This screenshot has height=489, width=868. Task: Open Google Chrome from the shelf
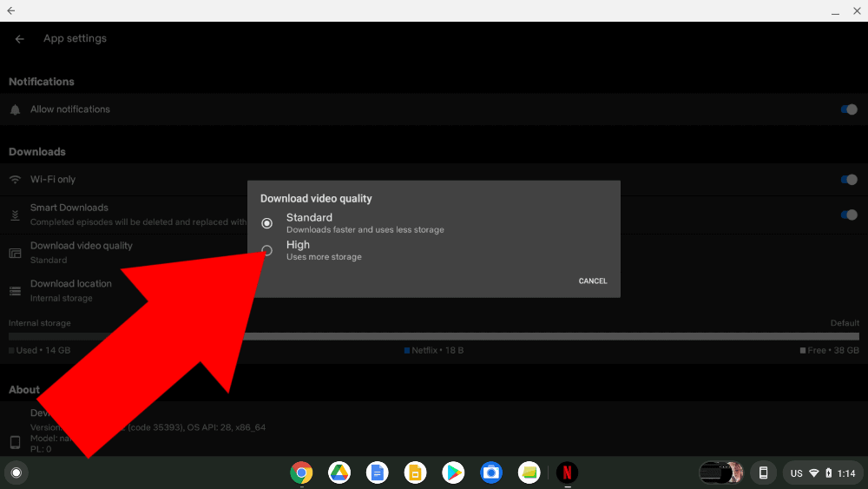pos(301,472)
